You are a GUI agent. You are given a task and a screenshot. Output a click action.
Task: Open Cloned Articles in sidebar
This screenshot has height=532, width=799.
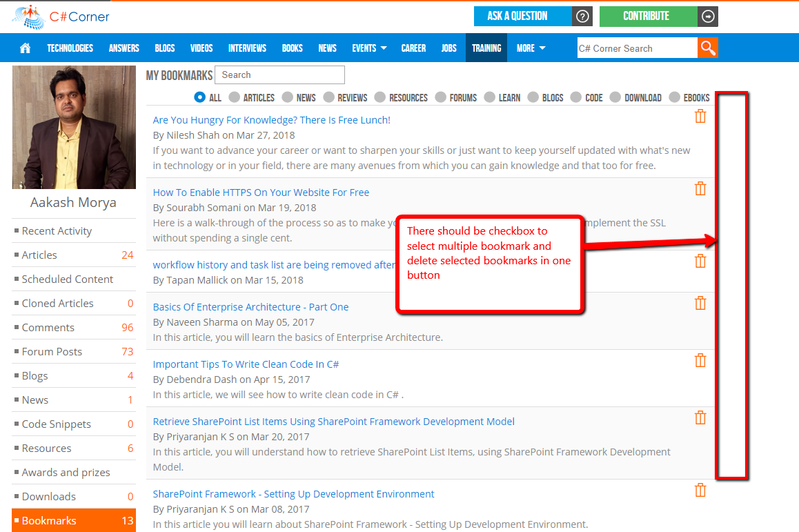[74, 303]
